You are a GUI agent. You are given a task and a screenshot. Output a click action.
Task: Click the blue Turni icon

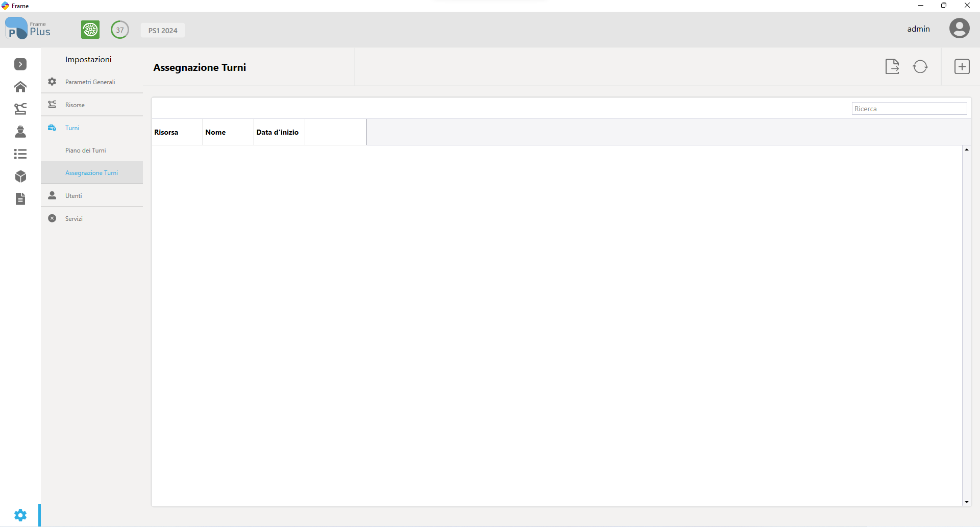click(52, 128)
